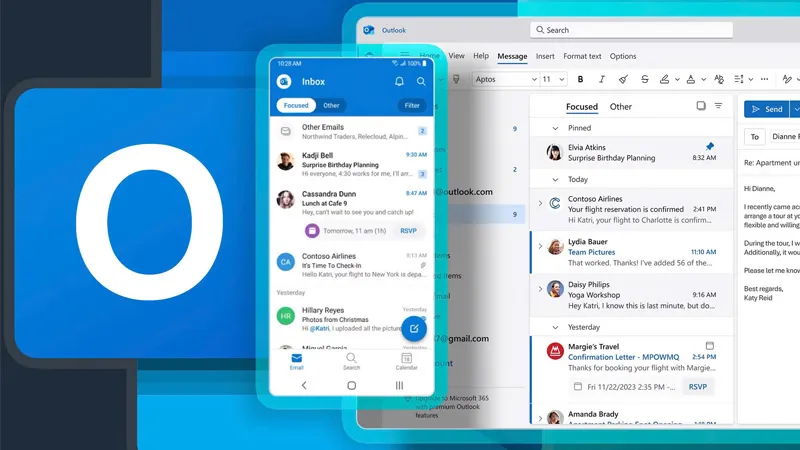Open the font name dropdown showing Aptos
The image size is (800, 450).
coord(505,79)
